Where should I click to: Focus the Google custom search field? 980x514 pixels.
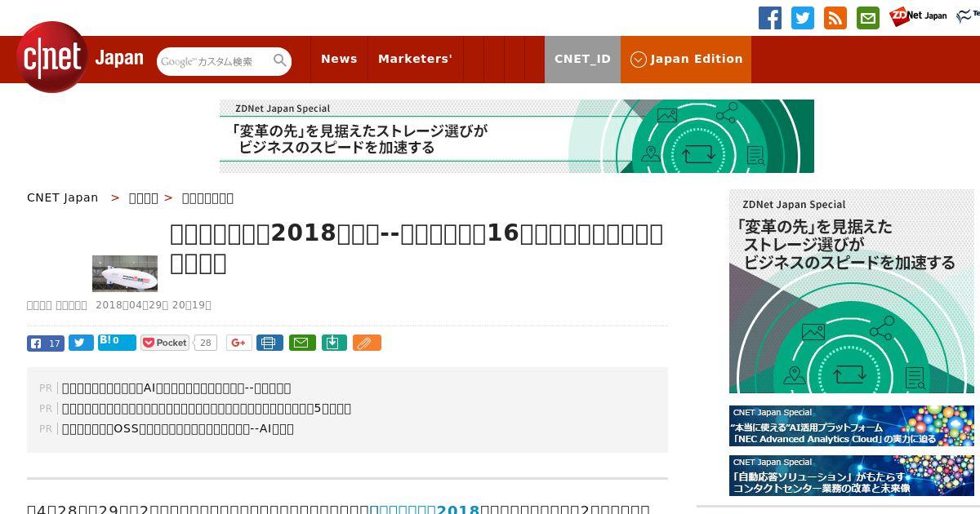216,61
